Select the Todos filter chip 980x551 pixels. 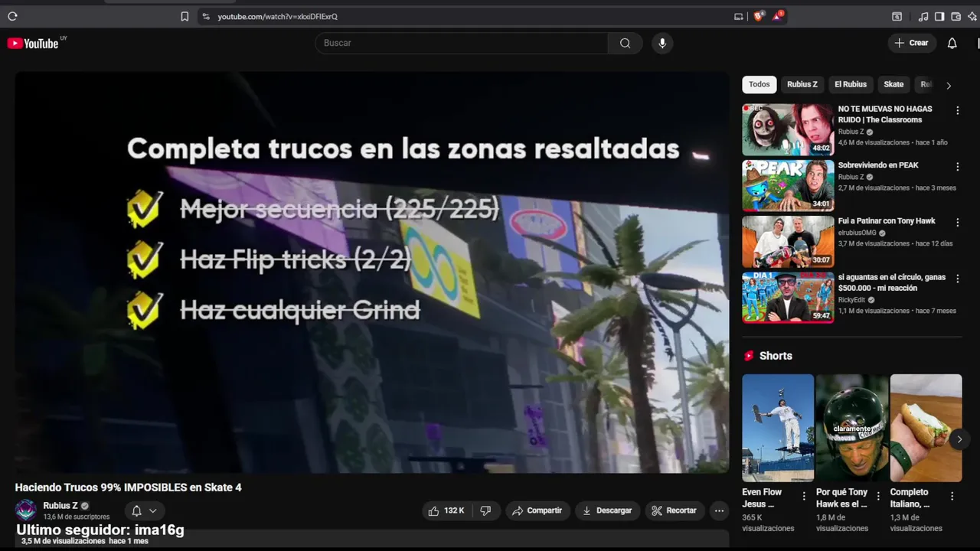(x=759, y=84)
